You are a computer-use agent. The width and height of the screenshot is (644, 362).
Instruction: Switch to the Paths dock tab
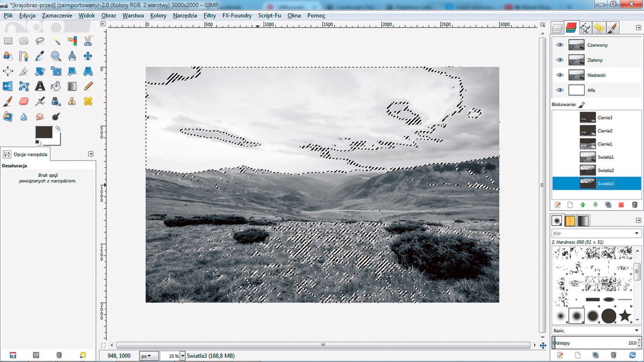coord(585,28)
